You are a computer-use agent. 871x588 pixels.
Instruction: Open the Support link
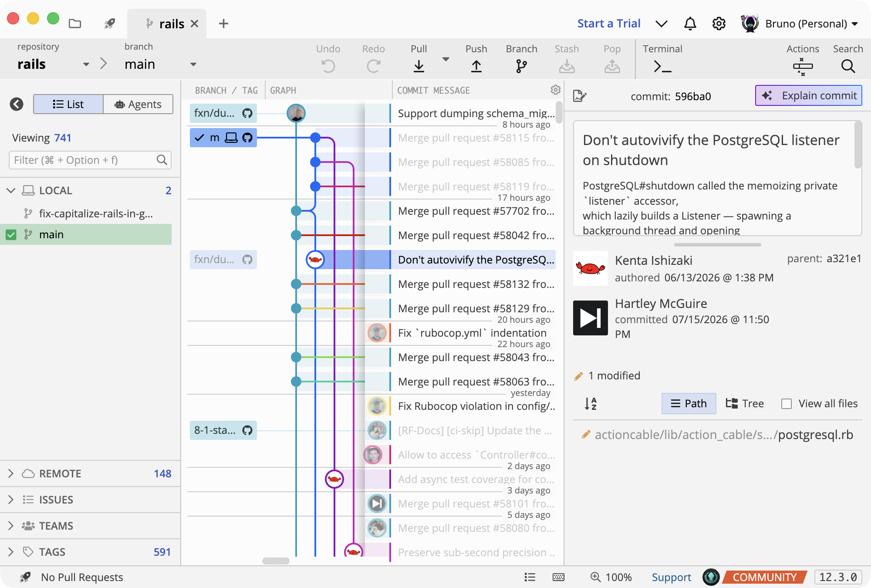coord(671,577)
